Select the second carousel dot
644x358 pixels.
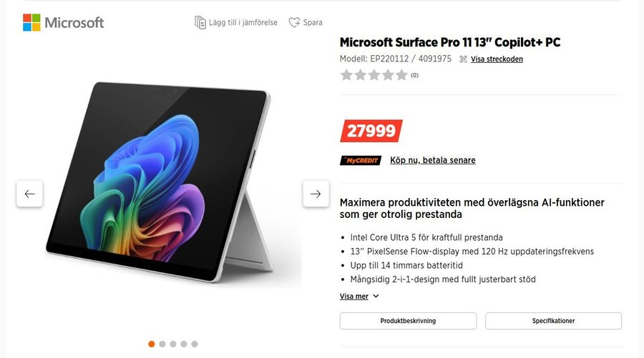point(162,344)
